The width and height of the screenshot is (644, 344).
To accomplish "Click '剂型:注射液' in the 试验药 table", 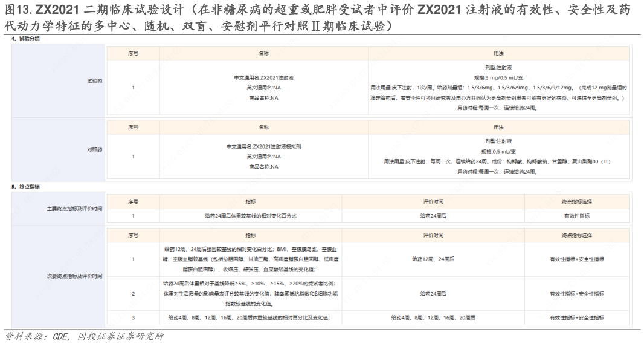I will [x=498, y=67].
